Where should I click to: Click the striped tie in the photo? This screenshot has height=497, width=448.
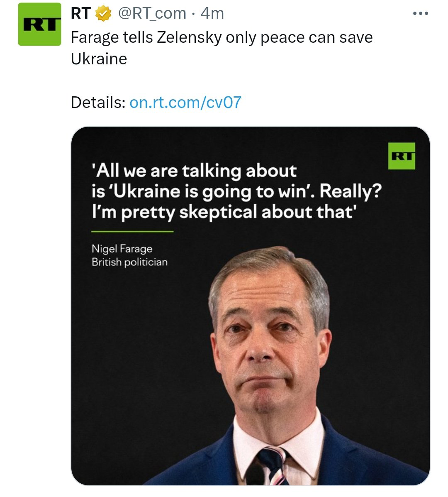273,466
